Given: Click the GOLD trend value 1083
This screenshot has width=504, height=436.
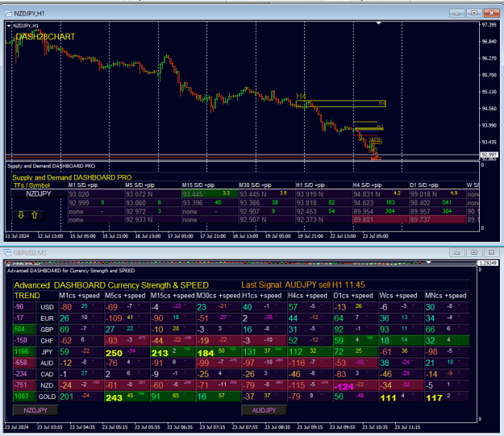Looking at the screenshot, I should (22, 396).
